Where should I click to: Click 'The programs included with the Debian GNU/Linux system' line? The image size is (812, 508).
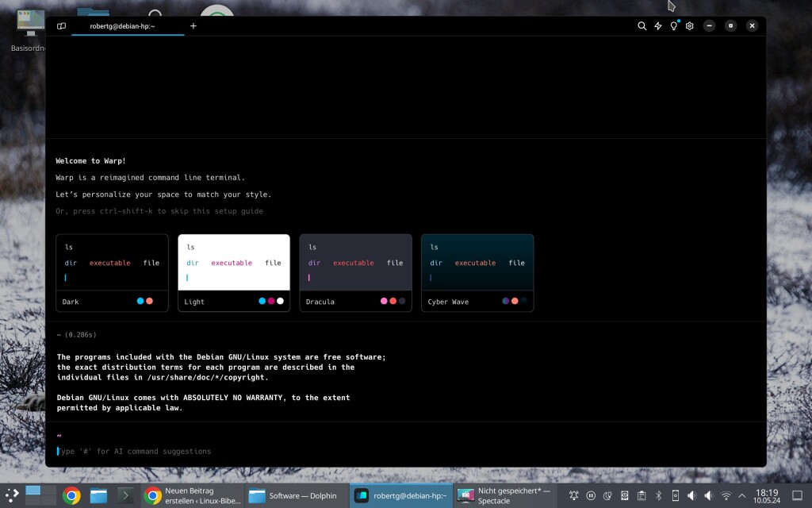click(221, 357)
